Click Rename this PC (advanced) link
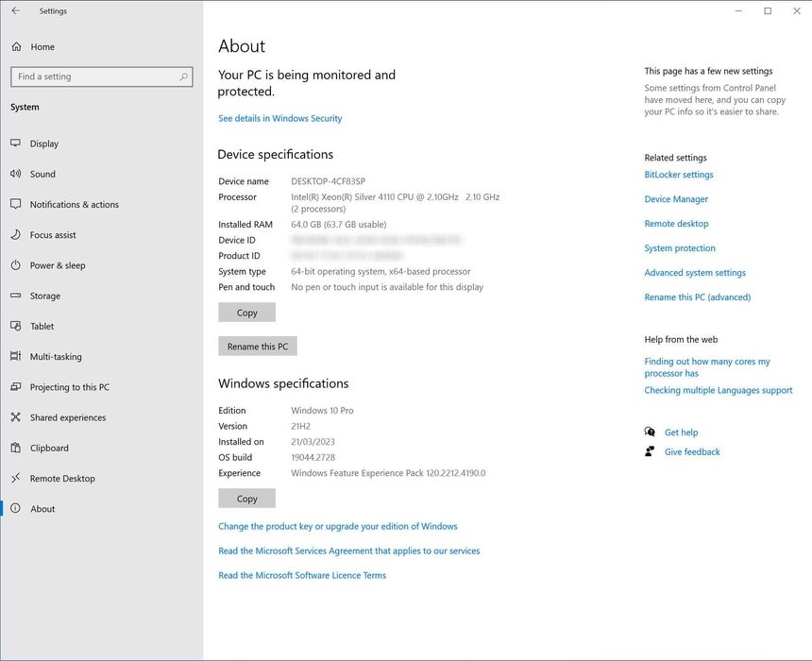Screen dimensions: 812x661 697,297
